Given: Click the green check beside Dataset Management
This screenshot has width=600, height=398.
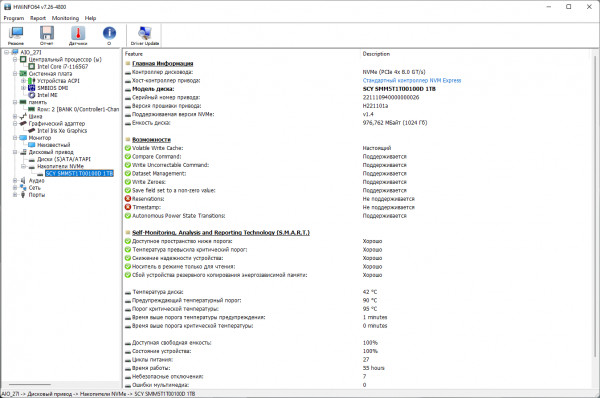Looking at the screenshot, I should [x=128, y=173].
